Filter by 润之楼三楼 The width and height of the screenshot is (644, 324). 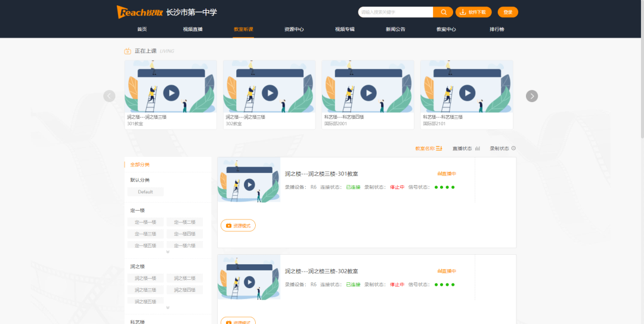pyautogui.click(x=145, y=290)
